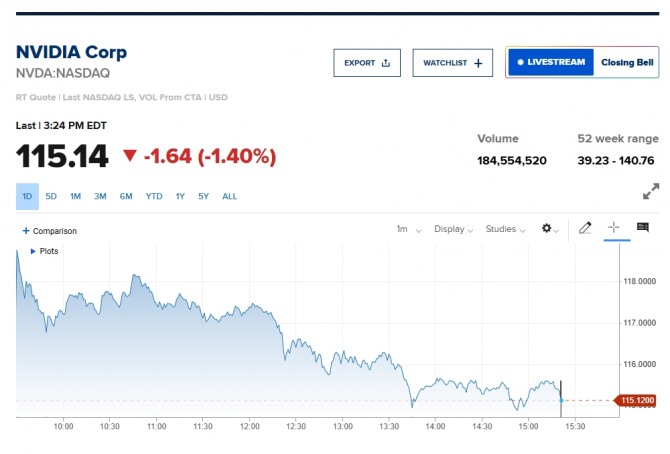Show the ALL time range
This screenshot has width=670, height=454.
point(229,196)
